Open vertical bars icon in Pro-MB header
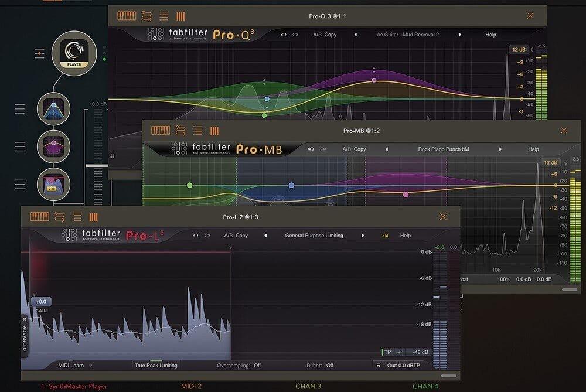Viewport: 586px width, 392px height. [214, 131]
